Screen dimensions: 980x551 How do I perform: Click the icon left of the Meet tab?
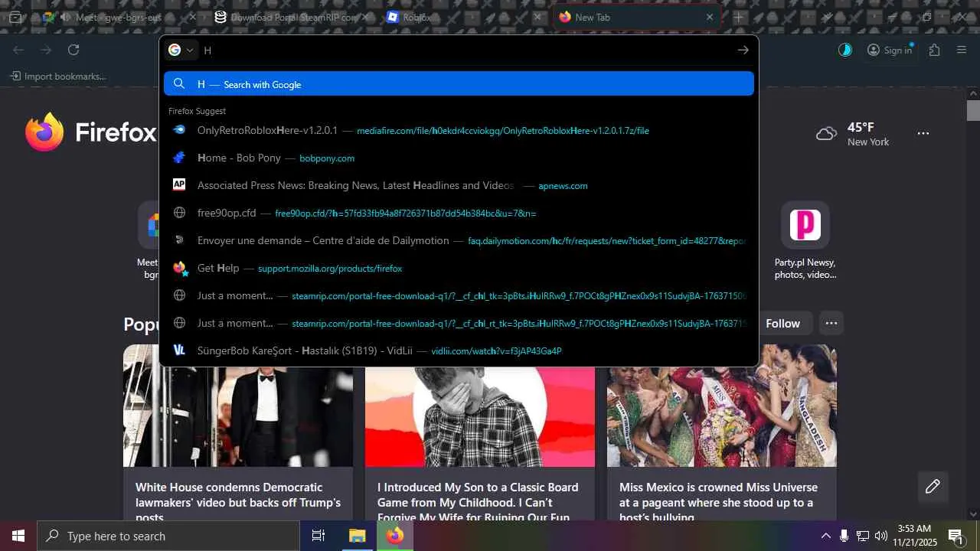(x=49, y=17)
